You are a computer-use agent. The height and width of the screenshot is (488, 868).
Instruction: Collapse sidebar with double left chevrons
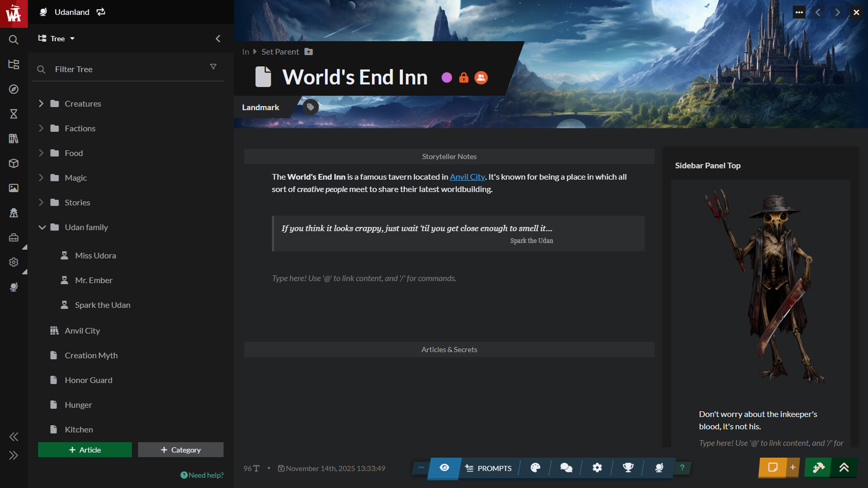(14, 437)
